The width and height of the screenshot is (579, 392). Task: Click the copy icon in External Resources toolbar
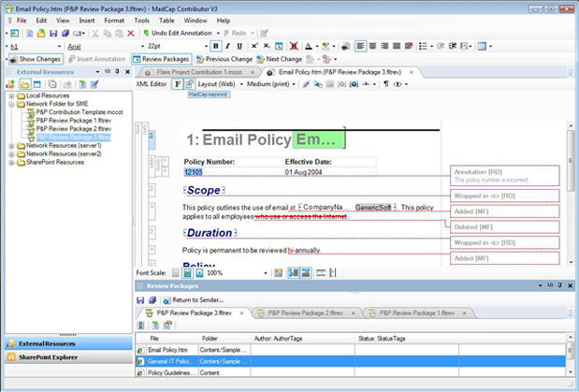(52, 84)
